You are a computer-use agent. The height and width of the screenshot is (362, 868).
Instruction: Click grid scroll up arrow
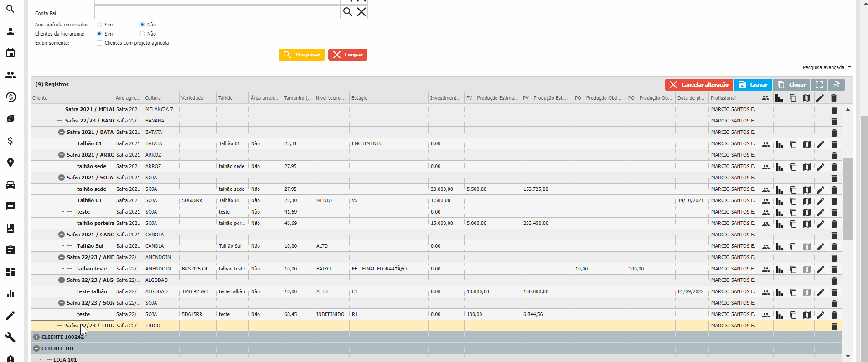click(847, 110)
